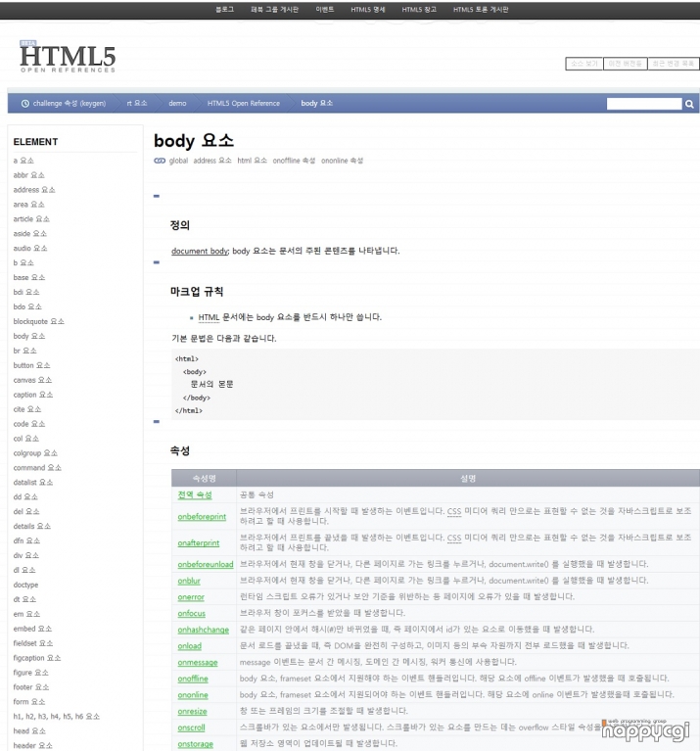Open the 전역 속성 attribute link
This screenshot has width=700, height=751.
pos(195,495)
